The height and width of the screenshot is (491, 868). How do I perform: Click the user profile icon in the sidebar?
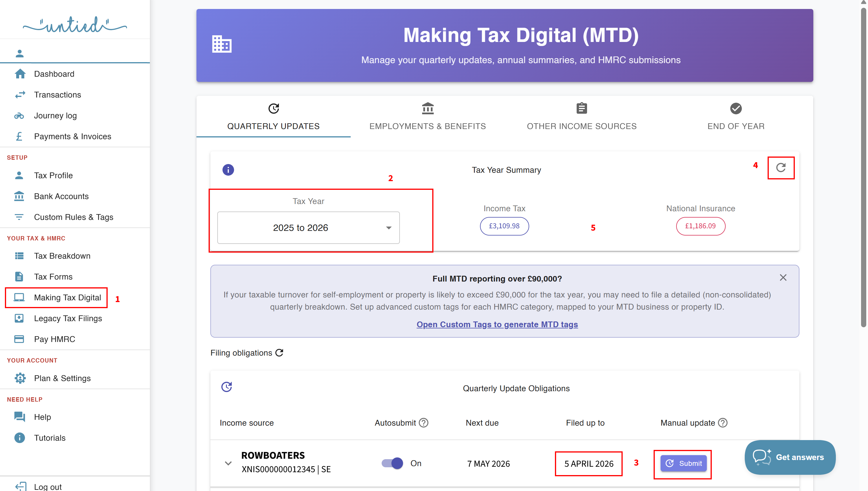[20, 53]
